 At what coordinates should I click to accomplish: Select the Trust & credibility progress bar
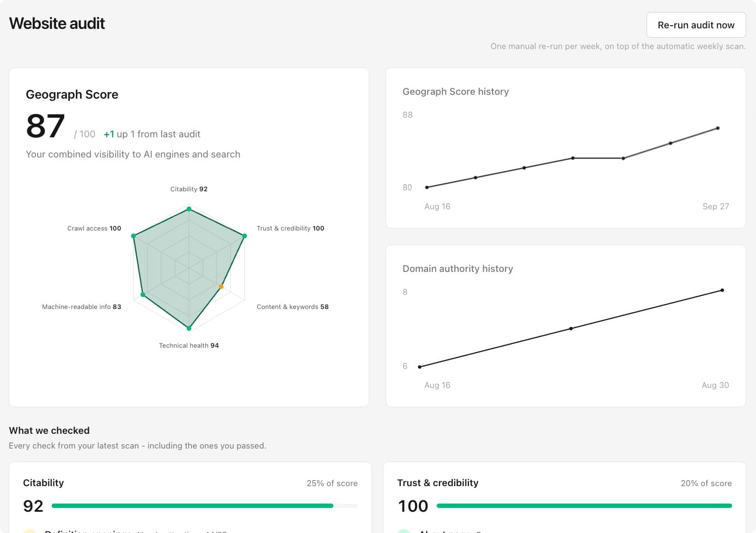(584, 506)
